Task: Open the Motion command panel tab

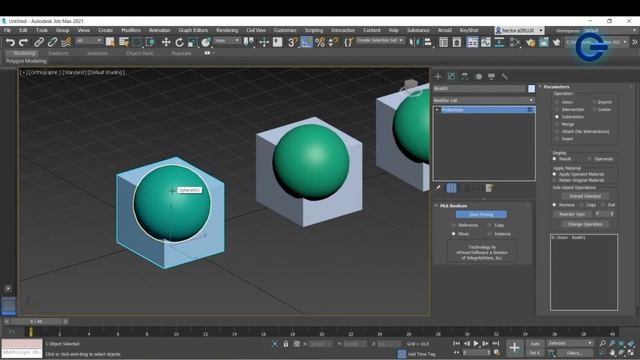Action: (478, 76)
